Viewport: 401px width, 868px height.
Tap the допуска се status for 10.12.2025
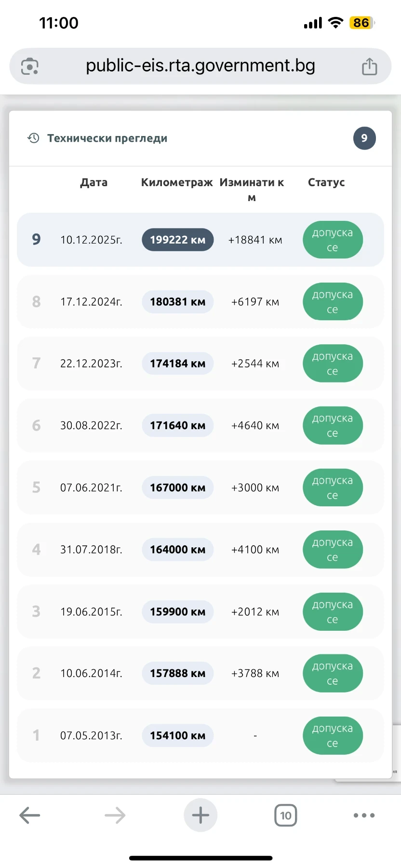point(333,240)
